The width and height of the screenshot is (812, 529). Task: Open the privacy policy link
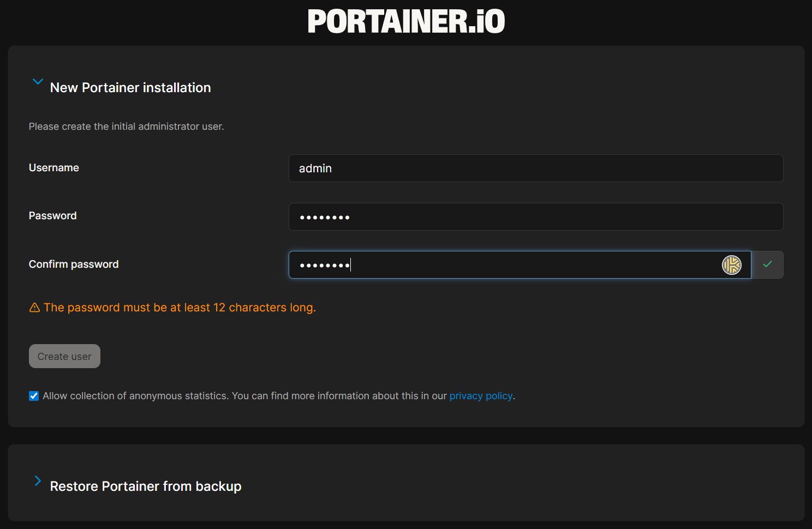tap(481, 395)
